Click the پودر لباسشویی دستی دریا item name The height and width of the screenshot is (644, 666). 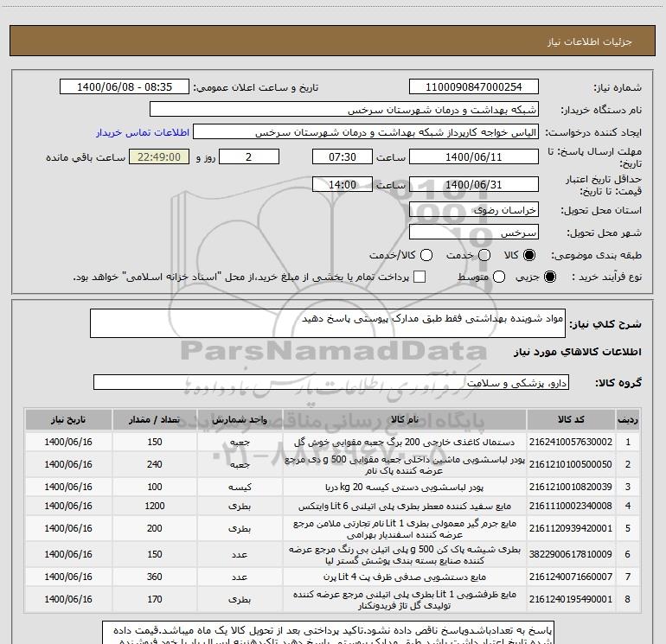click(x=405, y=487)
